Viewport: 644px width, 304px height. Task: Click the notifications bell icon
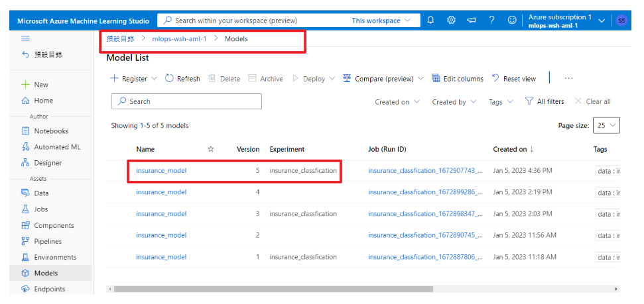click(430, 21)
